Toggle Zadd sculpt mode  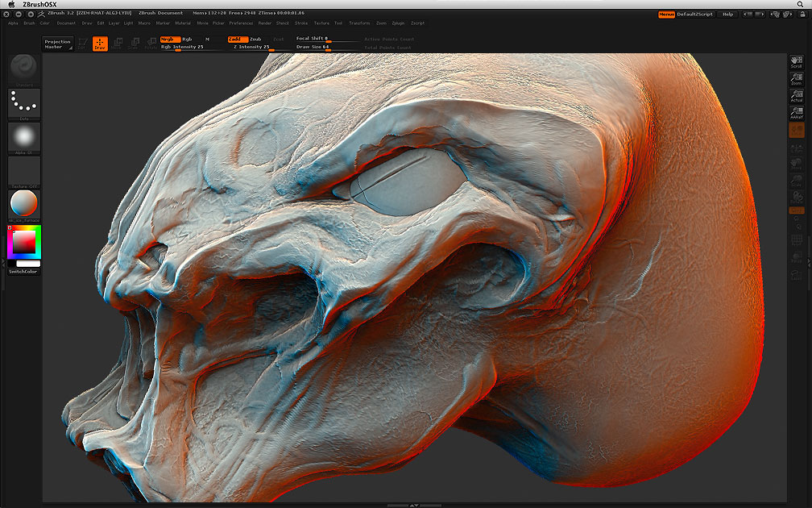point(238,40)
